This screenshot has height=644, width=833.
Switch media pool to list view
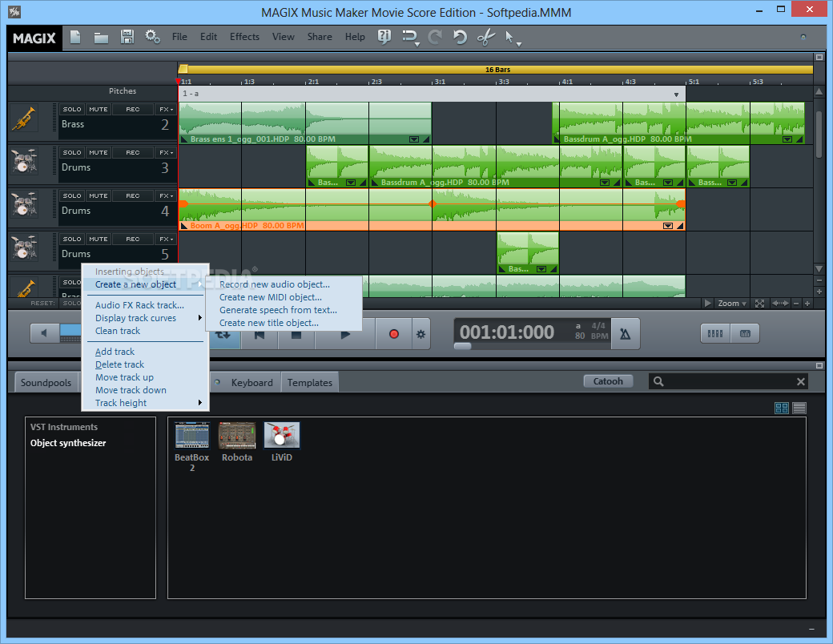click(x=799, y=408)
